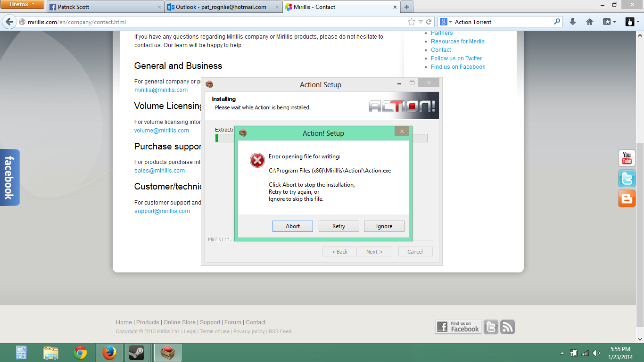This screenshot has width=644, height=362.
Task: Click the Twitter bird icon on the right
Action: pos(627,179)
